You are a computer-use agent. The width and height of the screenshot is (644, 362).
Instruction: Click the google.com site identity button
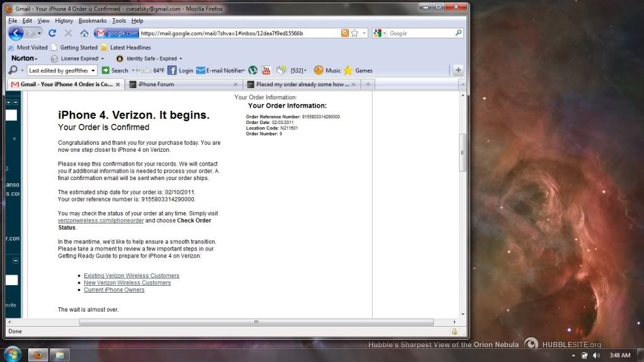[116, 33]
